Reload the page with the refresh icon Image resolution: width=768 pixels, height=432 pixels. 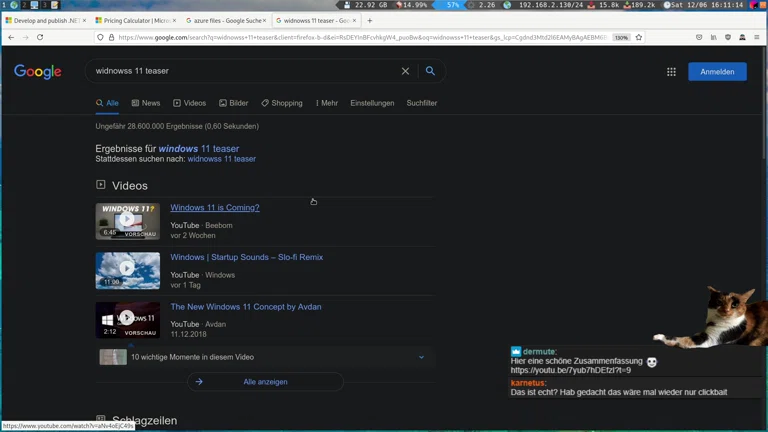click(x=40, y=37)
